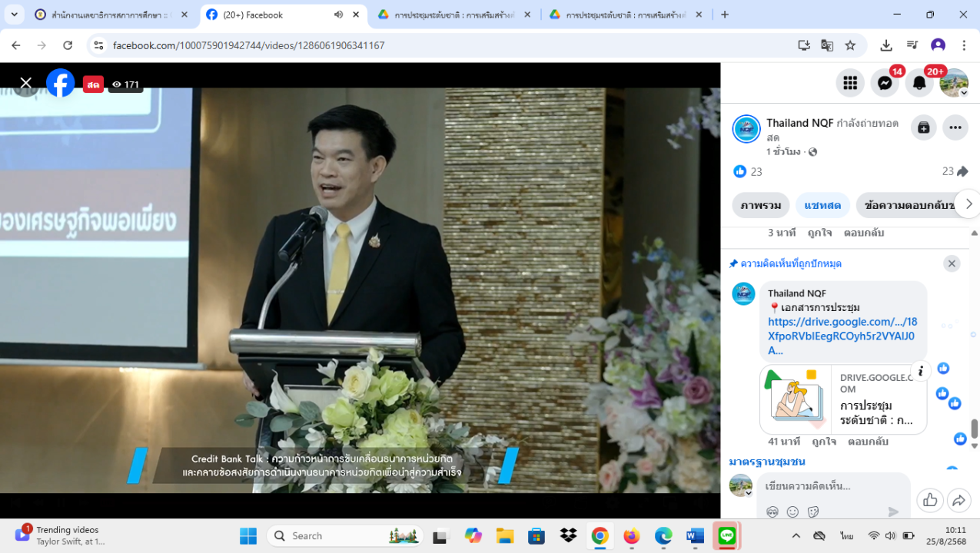Close the video viewer with the X

tap(26, 83)
